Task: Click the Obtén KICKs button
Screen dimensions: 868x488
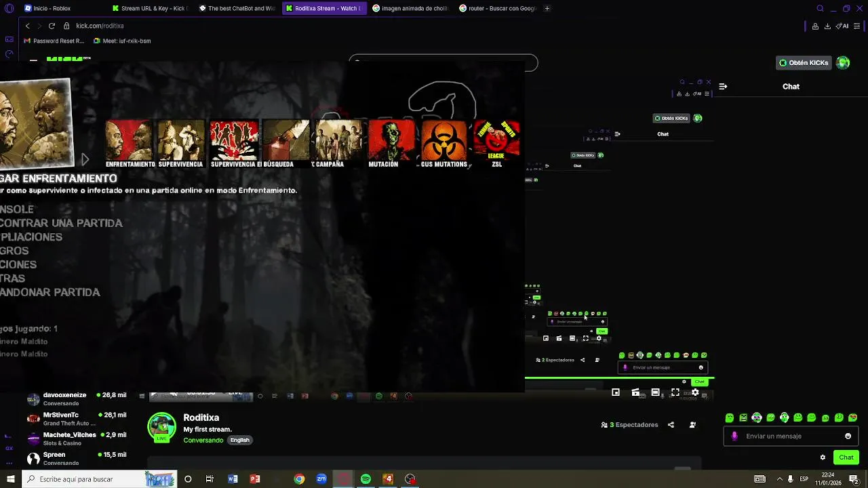Action: click(804, 62)
